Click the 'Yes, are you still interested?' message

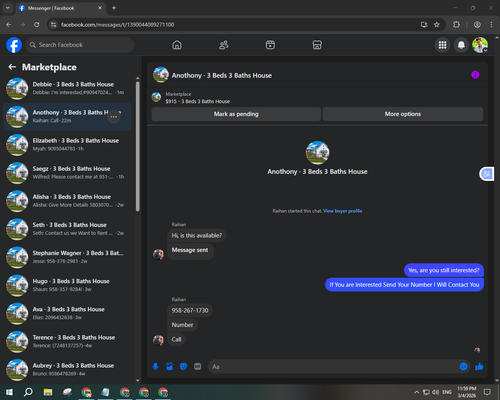click(x=444, y=270)
